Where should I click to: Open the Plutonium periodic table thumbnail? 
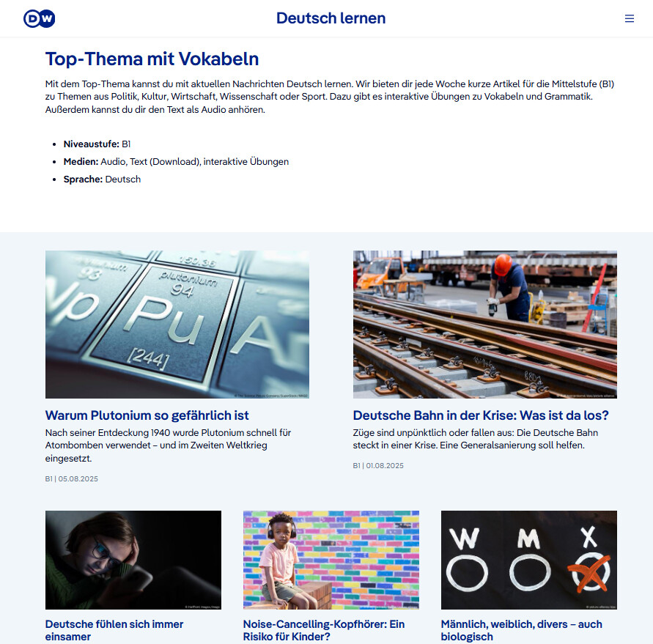coord(177,325)
